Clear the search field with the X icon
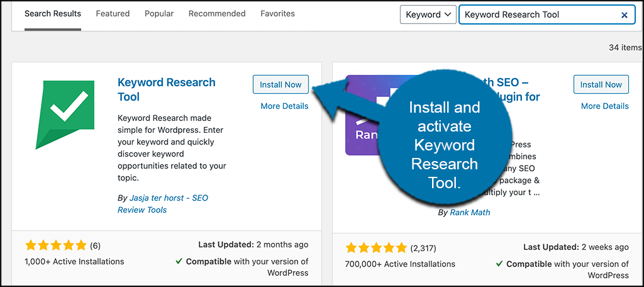644x287 pixels. point(625,15)
